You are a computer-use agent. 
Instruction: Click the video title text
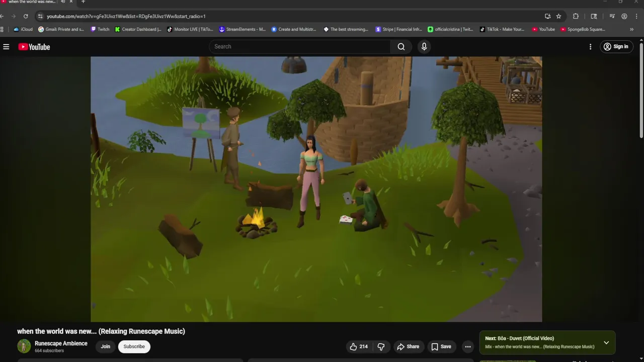click(101, 331)
